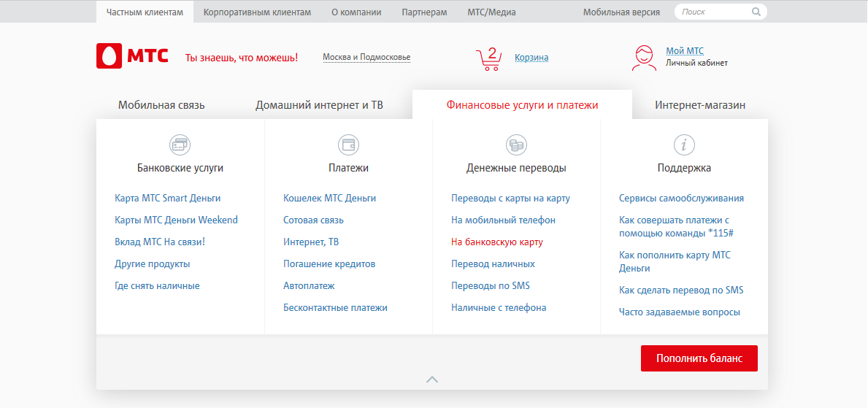Open На банковскую карту link

click(497, 242)
